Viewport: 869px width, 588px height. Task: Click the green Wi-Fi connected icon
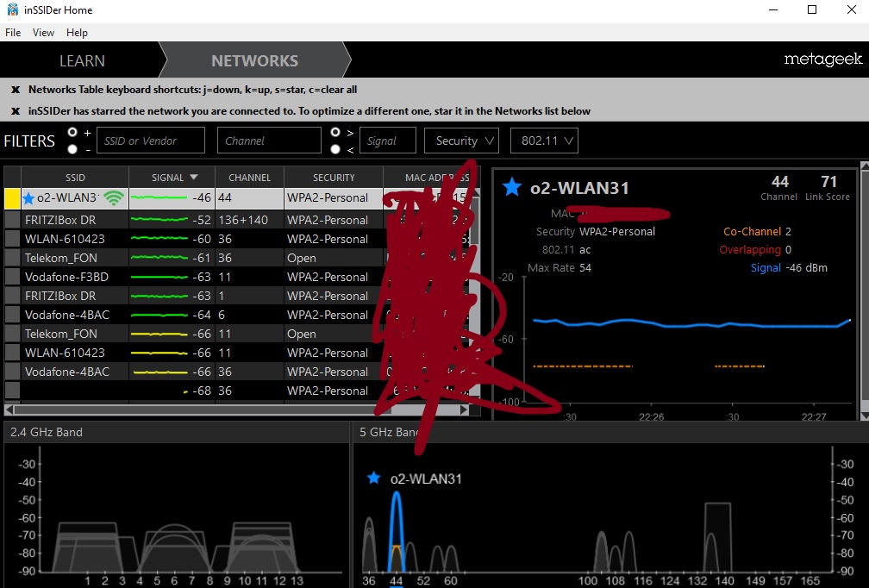pos(114,197)
